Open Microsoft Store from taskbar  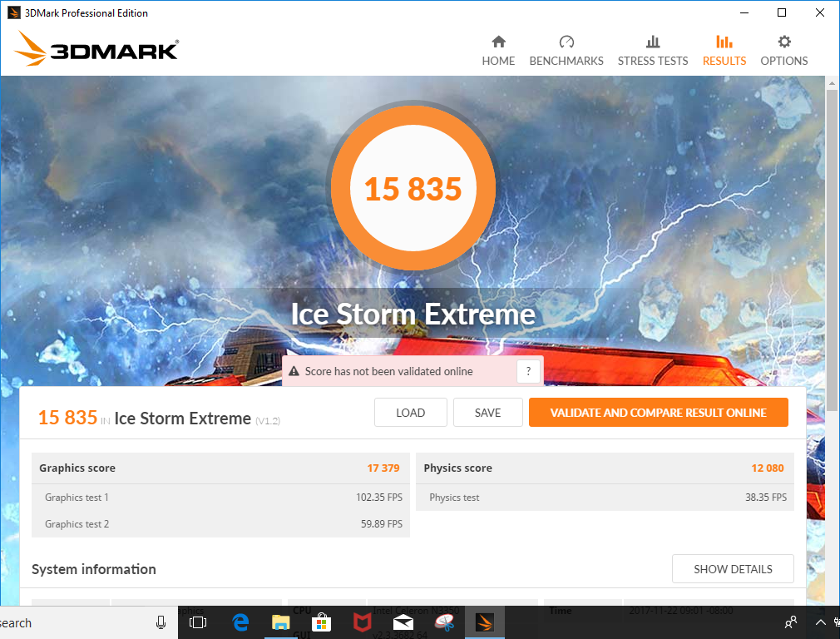pos(321,622)
